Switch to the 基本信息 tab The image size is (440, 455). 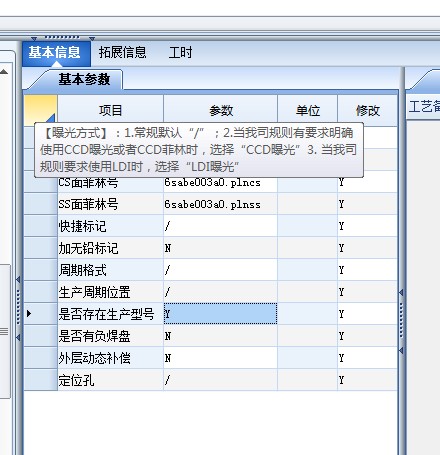point(56,53)
